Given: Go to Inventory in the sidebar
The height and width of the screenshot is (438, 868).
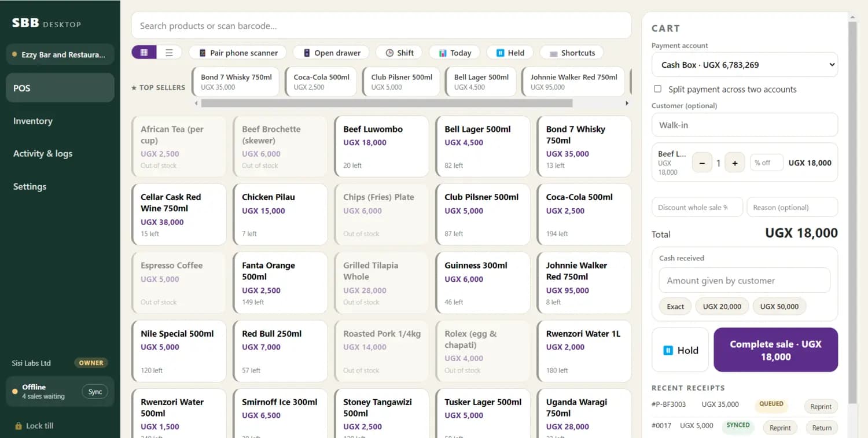Looking at the screenshot, I should [60, 121].
